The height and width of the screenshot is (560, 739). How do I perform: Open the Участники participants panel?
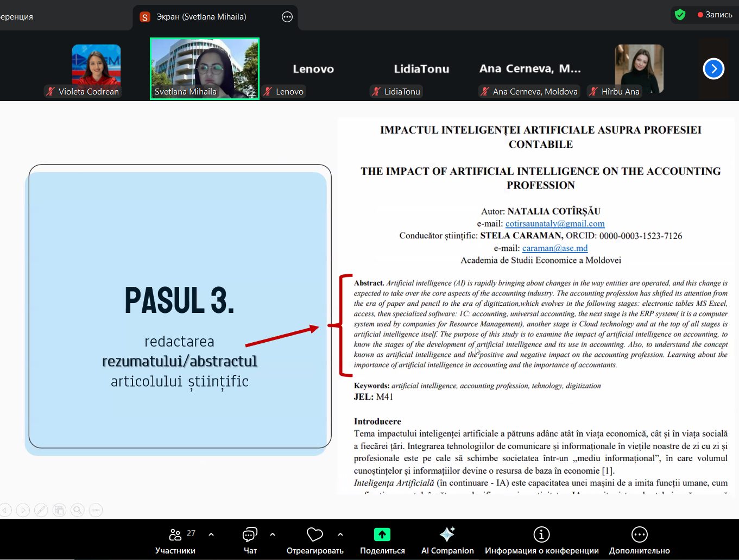tap(175, 540)
